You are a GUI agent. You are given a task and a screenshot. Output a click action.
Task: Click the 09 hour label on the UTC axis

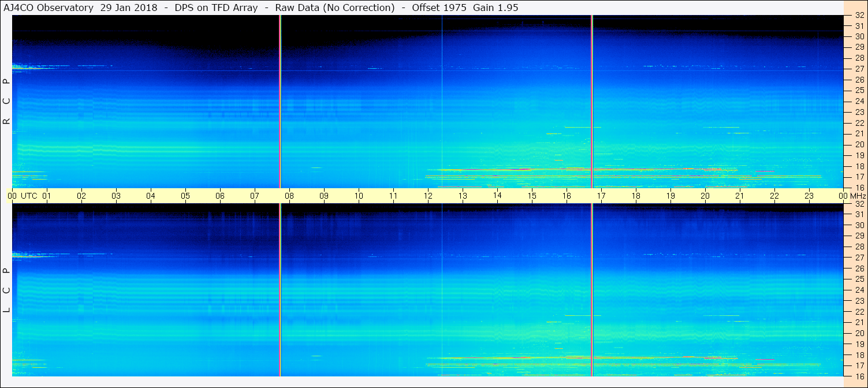[x=324, y=196]
